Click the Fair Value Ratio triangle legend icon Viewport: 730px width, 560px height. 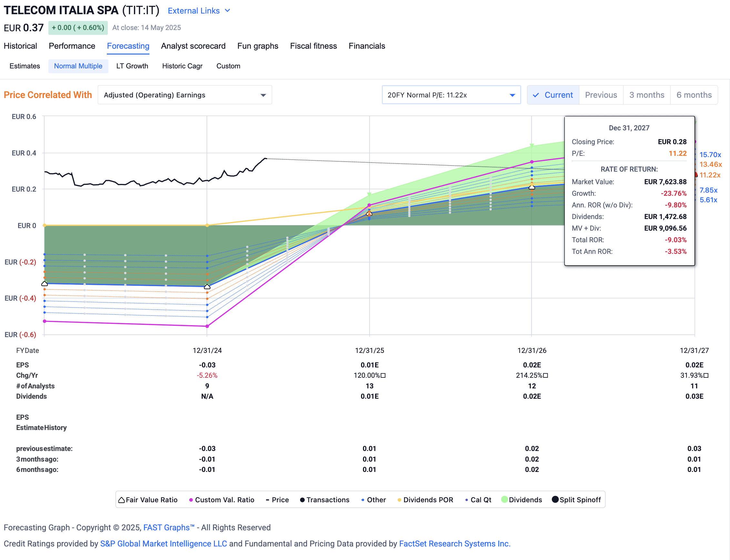pyautogui.click(x=121, y=500)
